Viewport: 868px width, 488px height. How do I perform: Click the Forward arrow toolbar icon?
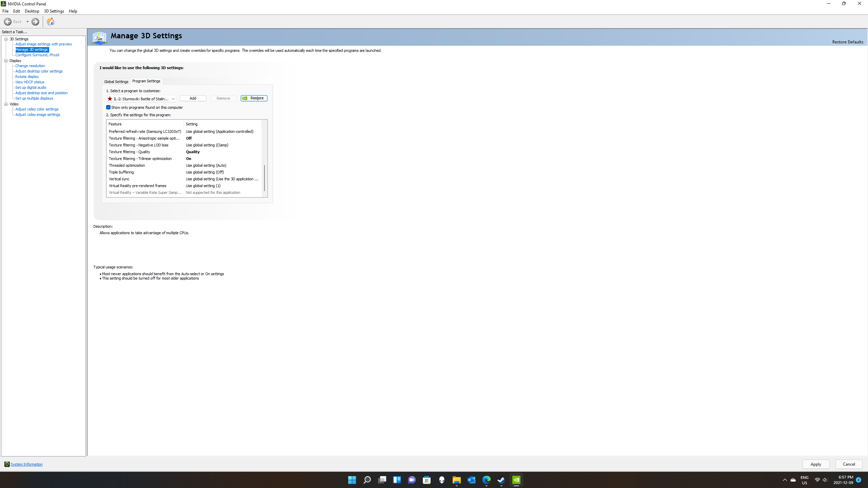click(x=35, y=22)
